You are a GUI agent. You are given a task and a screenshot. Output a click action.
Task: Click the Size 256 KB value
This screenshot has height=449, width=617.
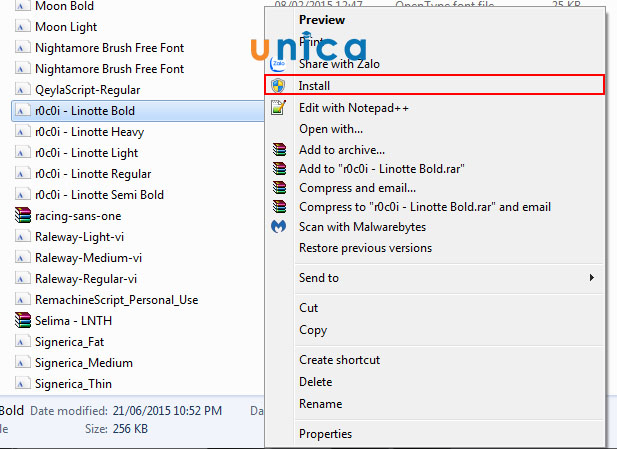(x=130, y=429)
